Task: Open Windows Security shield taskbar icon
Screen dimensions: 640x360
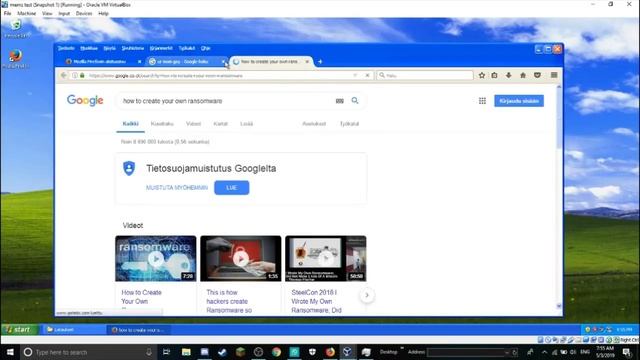Action: pyautogui.click(x=312, y=352)
